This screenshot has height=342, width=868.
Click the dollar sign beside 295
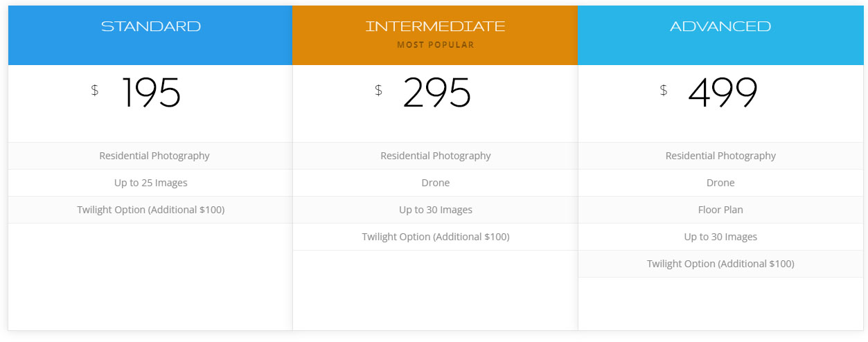point(378,90)
